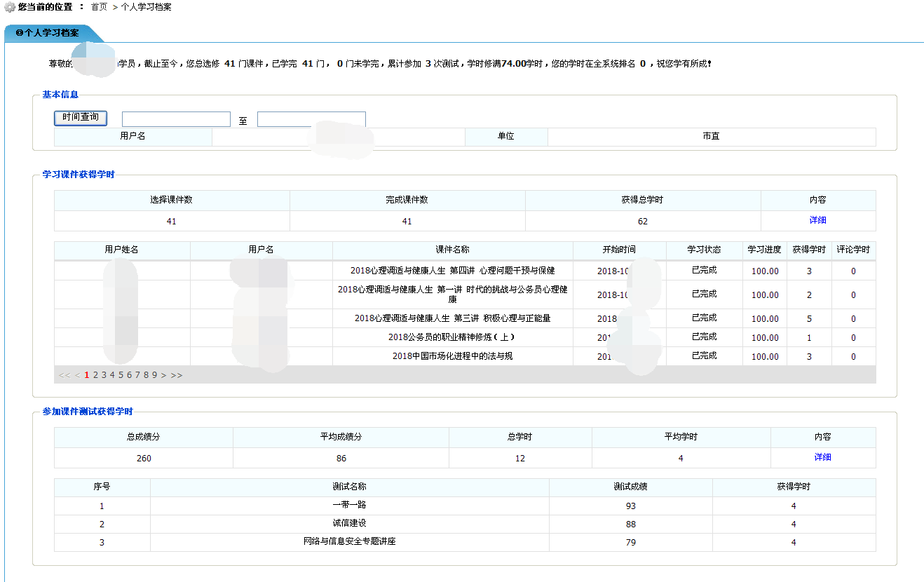
Task: Click course 2018中国市场化进程中的法与规
Action: click(452, 356)
